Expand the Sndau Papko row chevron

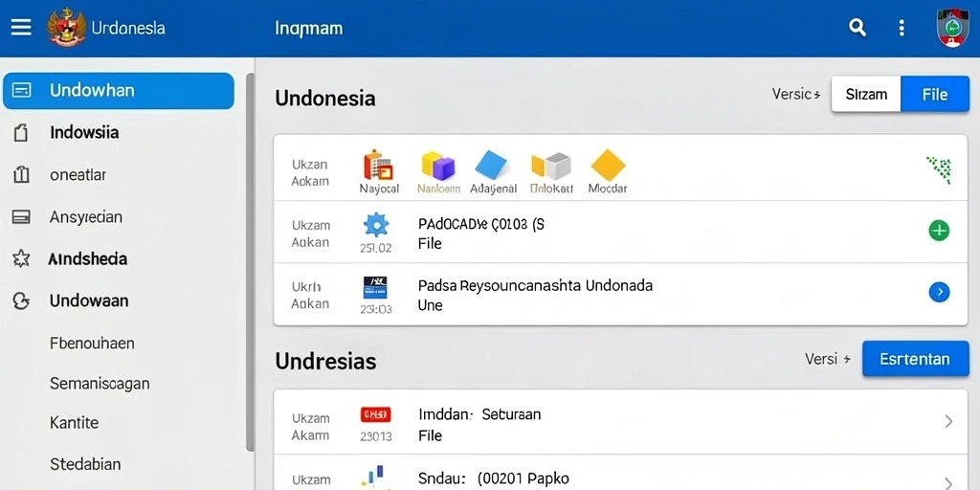[x=948, y=482]
